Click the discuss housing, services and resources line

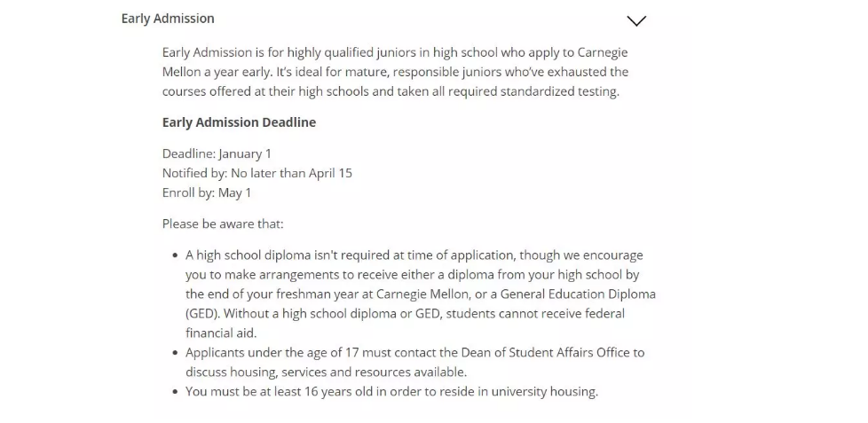[326, 372]
